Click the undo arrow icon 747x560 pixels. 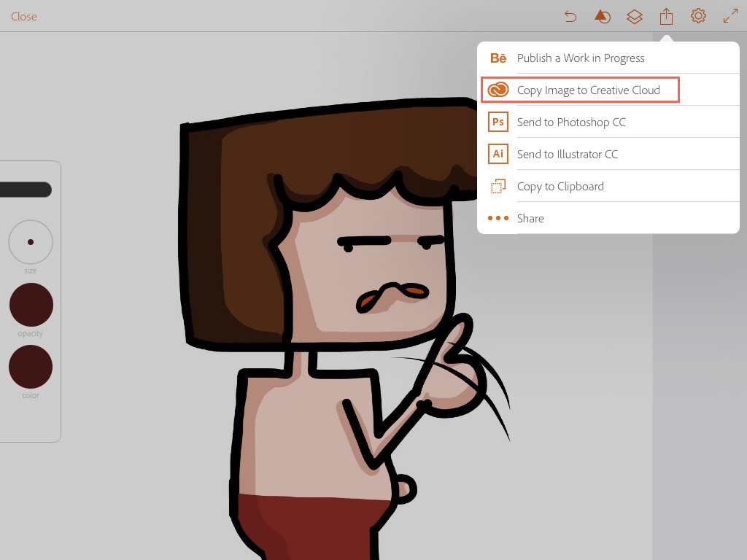coord(570,17)
